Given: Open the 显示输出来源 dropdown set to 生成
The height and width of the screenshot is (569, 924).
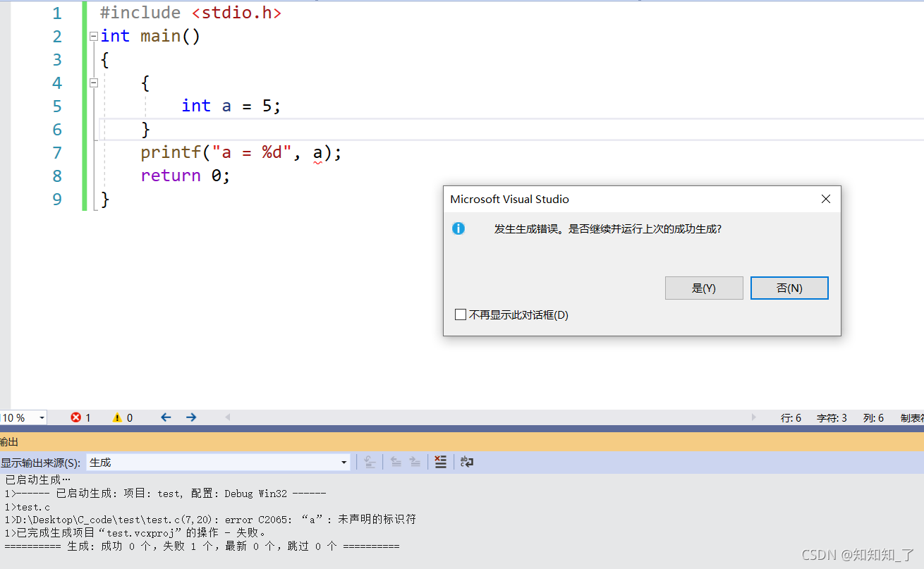Looking at the screenshot, I should pyautogui.click(x=218, y=462).
